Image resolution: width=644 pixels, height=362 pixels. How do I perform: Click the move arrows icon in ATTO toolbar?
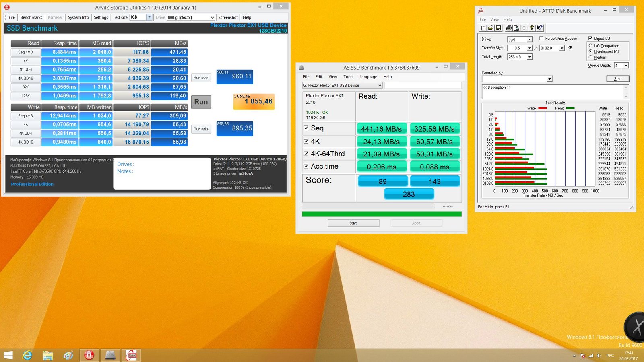coord(524,28)
